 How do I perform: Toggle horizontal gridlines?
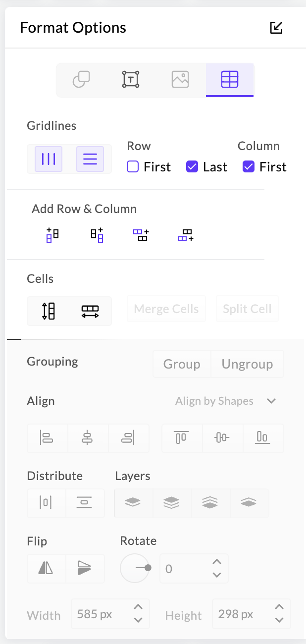click(x=90, y=159)
